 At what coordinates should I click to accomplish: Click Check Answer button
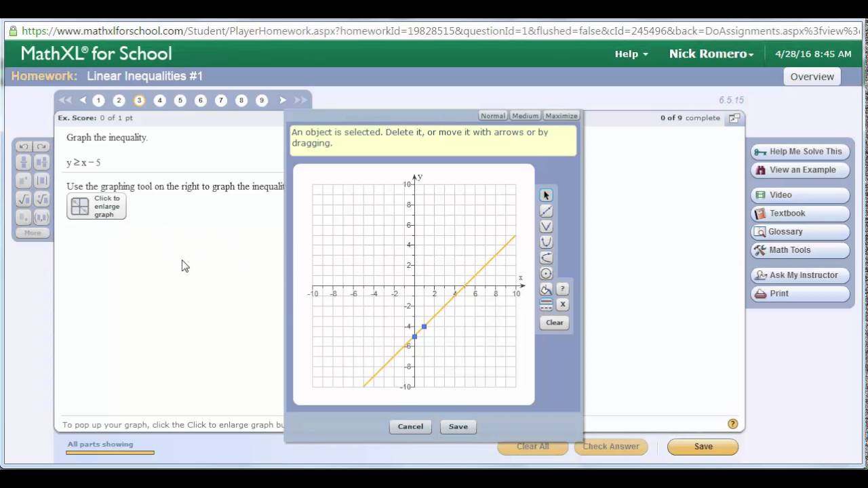[x=611, y=447]
